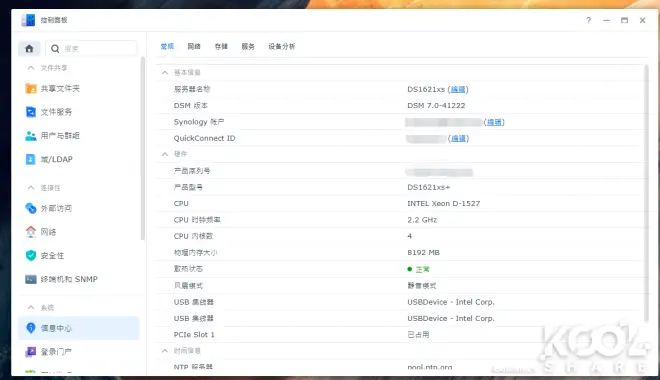Open the 文件服务 file services icon
The width and height of the screenshot is (660, 380).
pos(31,112)
